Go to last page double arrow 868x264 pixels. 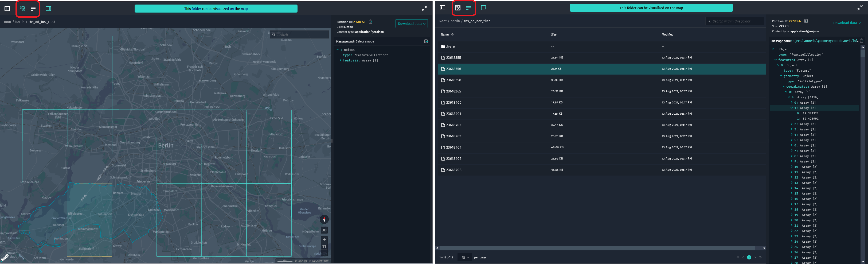coord(761,257)
